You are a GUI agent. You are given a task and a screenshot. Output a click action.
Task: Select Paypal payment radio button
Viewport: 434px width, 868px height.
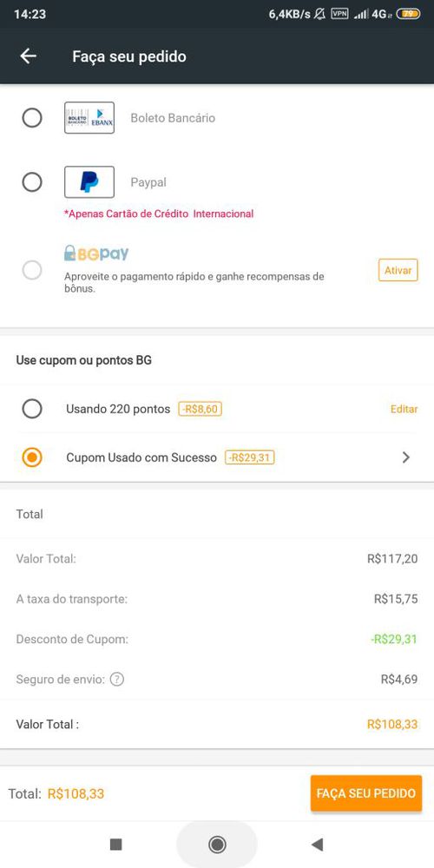pyautogui.click(x=32, y=182)
